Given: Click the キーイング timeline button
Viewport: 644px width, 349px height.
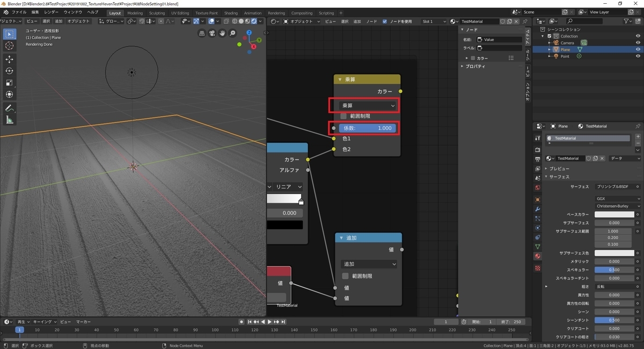Looking at the screenshot, I should click(45, 322).
